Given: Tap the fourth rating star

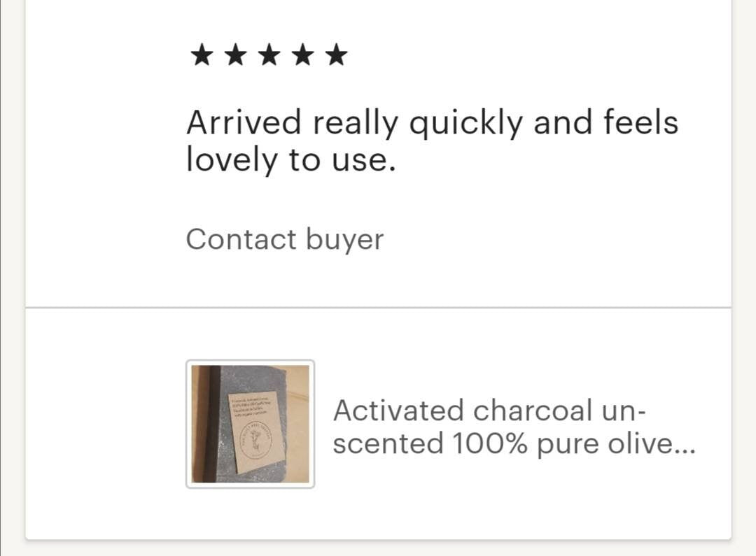Looking at the screenshot, I should [302, 55].
